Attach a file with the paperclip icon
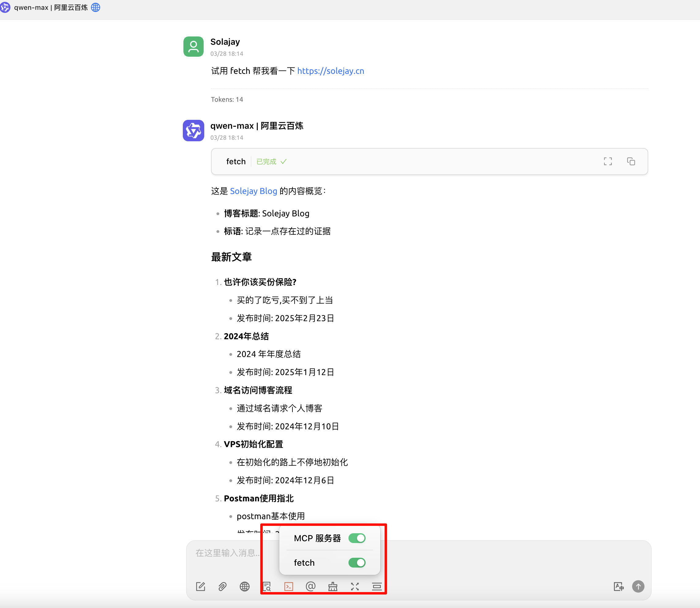 click(x=222, y=586)
